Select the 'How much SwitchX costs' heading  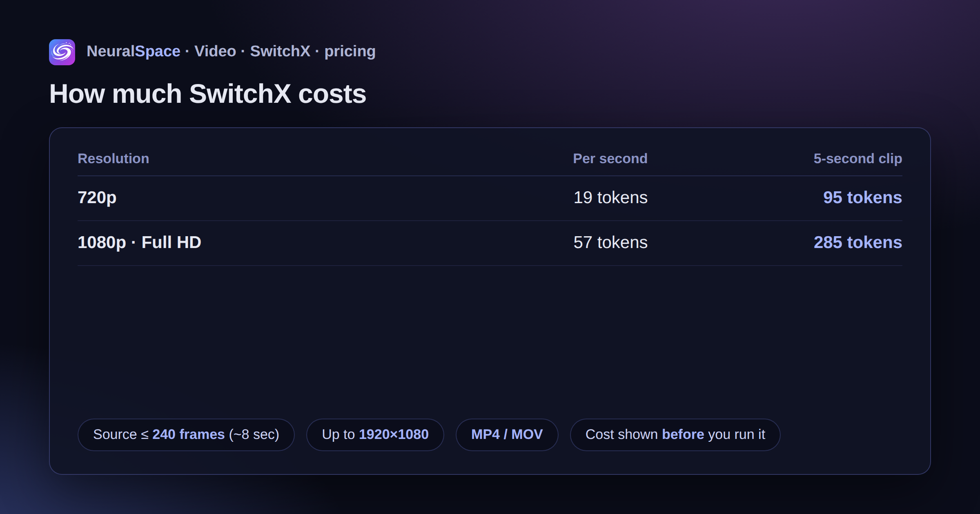(207, 94)
